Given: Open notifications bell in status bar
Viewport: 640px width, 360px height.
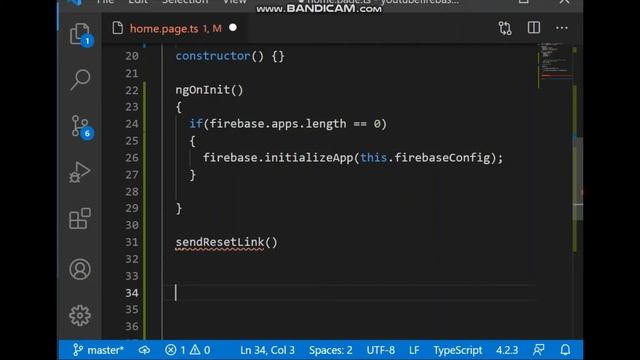Looking at the screenshot, I should [565, 350].
